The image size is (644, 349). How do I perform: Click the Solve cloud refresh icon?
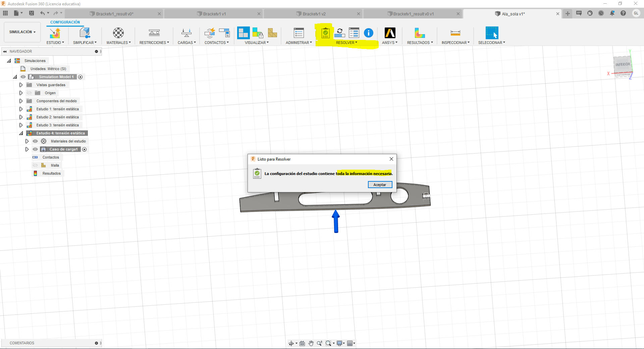(x=340, y=33)
